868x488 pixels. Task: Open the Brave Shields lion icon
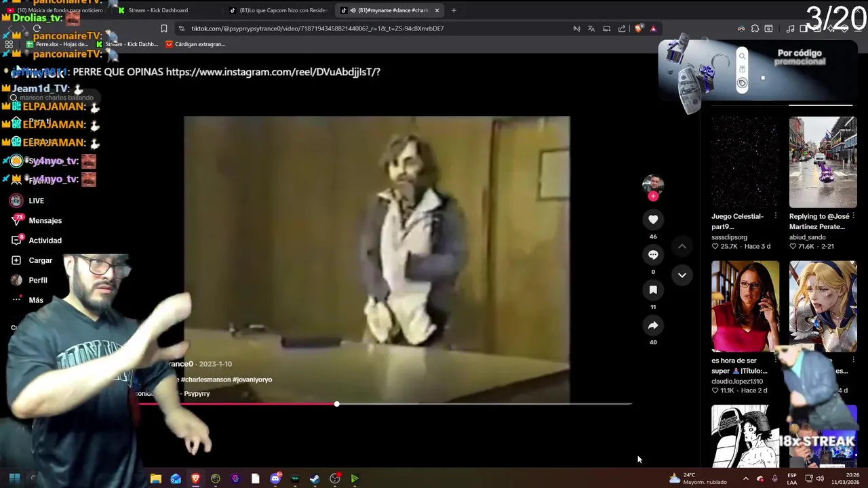pos(638,28)
